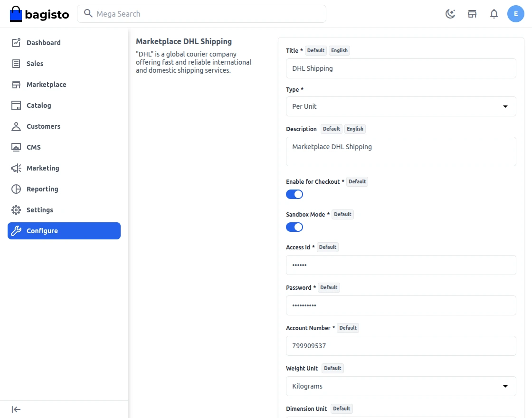532x418 pixels.
Task: Click the bagisto shopping bag logo
Action: click(x=16, y=14)
